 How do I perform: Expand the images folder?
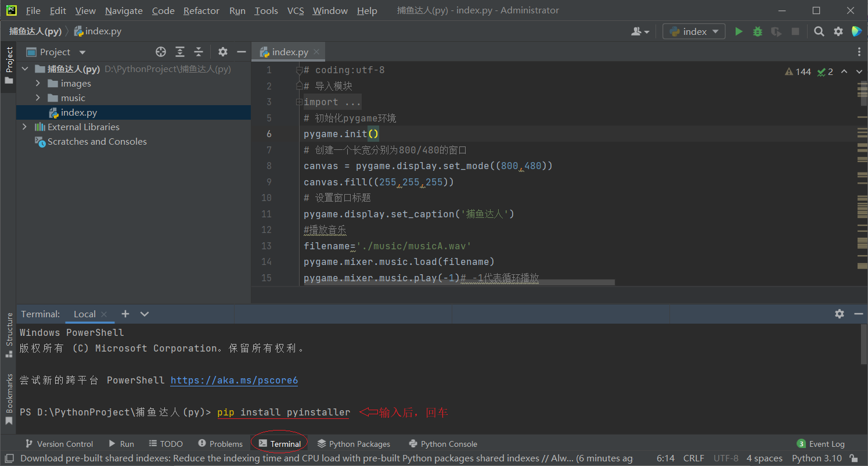click(37, 83)
